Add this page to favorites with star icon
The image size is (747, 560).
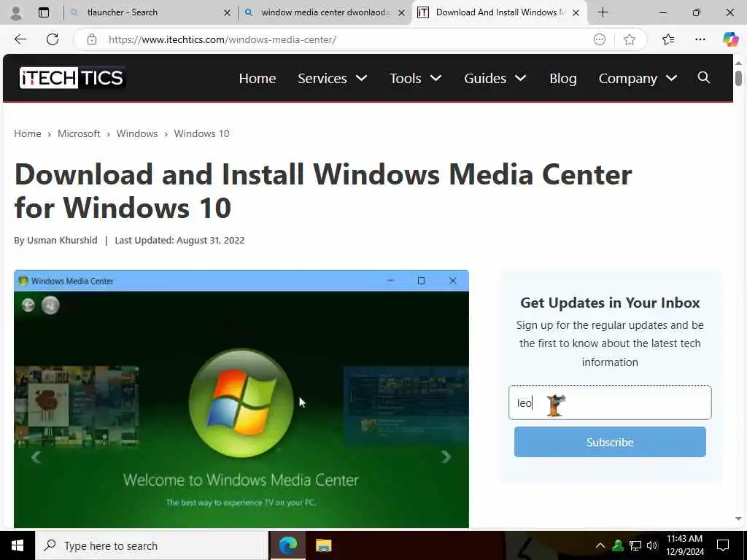pos(630,39)
